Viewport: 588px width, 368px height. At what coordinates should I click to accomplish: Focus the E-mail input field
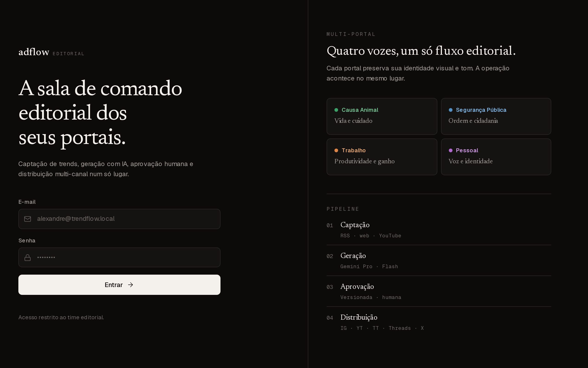[119, 219]
